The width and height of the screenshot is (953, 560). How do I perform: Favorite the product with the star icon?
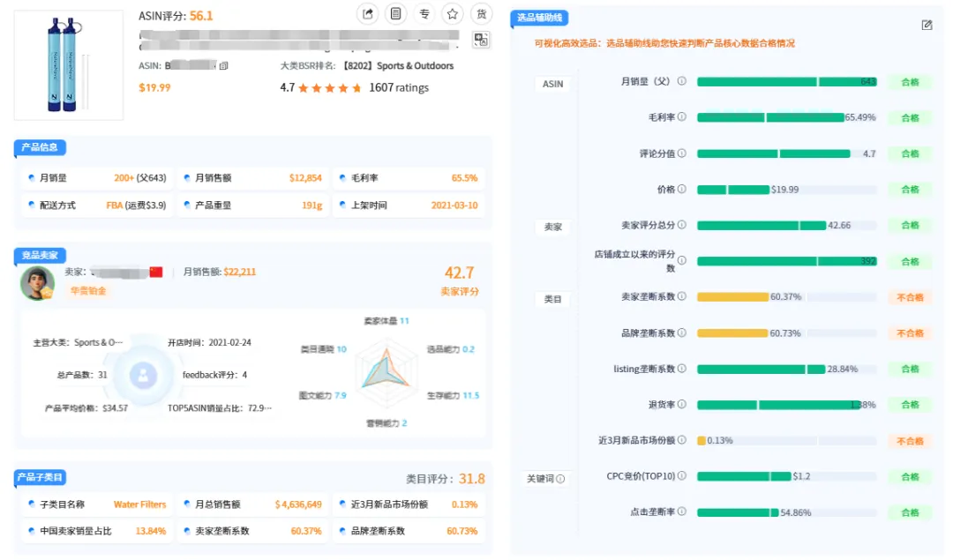pos(452,13)
